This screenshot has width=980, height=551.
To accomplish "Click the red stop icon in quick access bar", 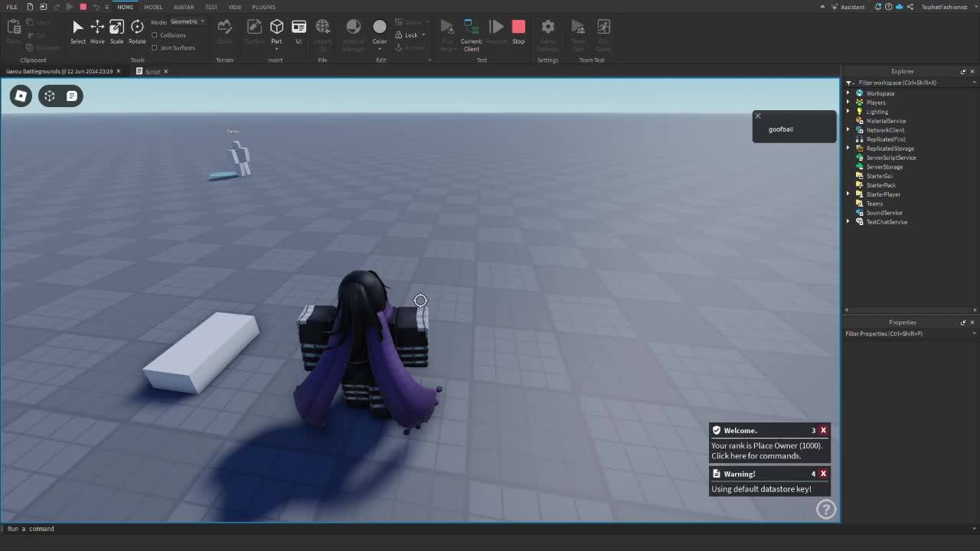I will (83, 7).
